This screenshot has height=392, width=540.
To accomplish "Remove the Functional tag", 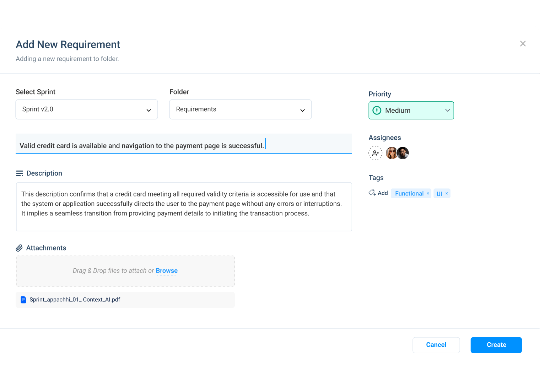I will [428, 193].
